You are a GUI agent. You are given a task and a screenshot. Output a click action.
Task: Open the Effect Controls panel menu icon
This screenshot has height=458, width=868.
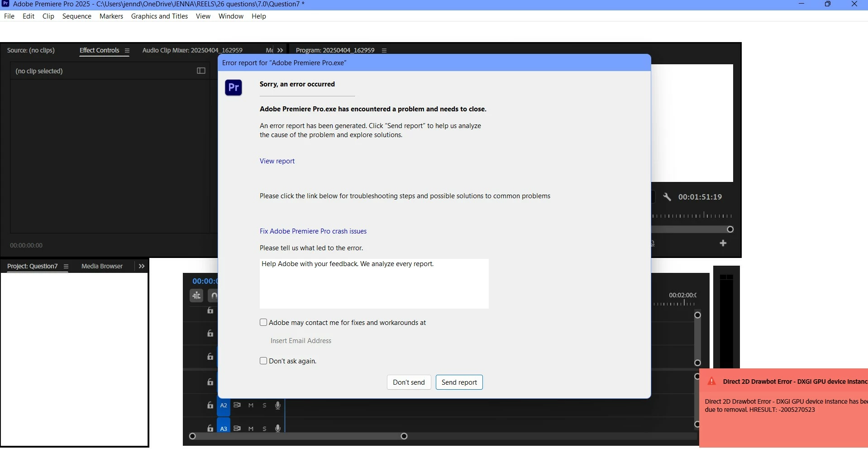pos(127,51)
